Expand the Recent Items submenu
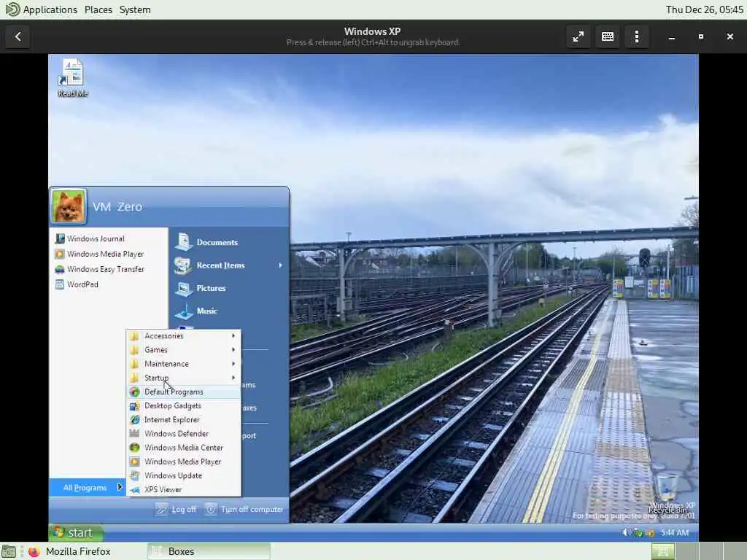747x560 pixels. [228, 265]
